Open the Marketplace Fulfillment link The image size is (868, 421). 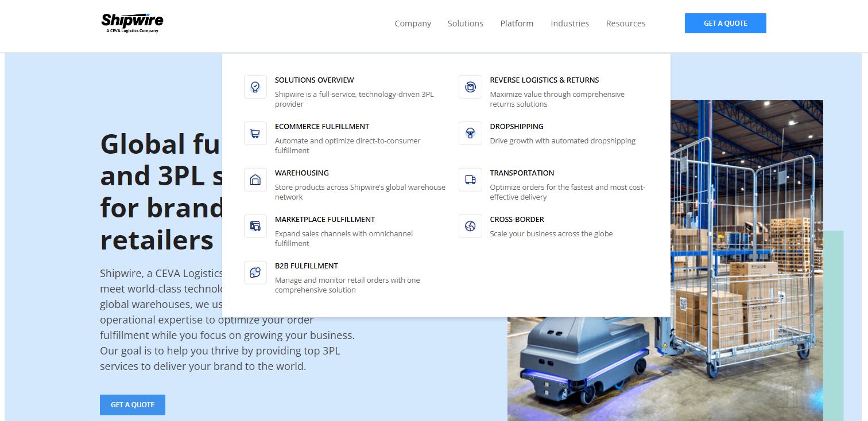(x=325, y=220)
